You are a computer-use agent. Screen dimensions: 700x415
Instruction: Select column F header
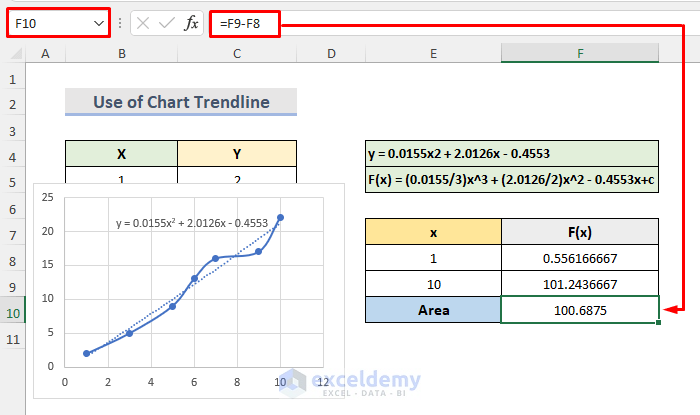[580, 54]
